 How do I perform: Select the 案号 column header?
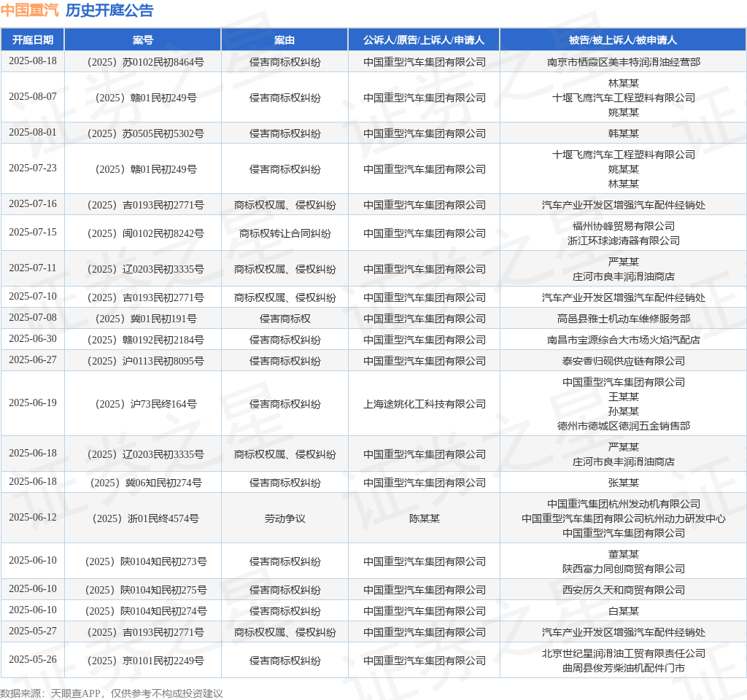point(142,40)
